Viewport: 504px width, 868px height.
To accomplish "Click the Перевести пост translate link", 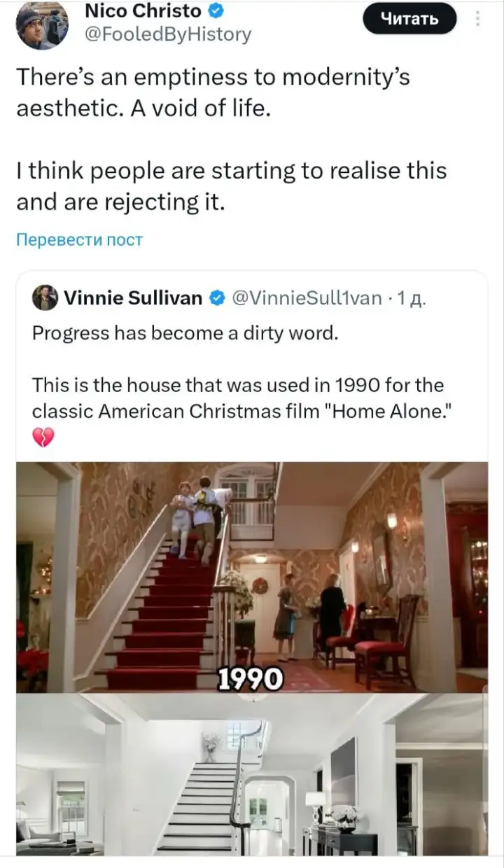I will [79, 240].
